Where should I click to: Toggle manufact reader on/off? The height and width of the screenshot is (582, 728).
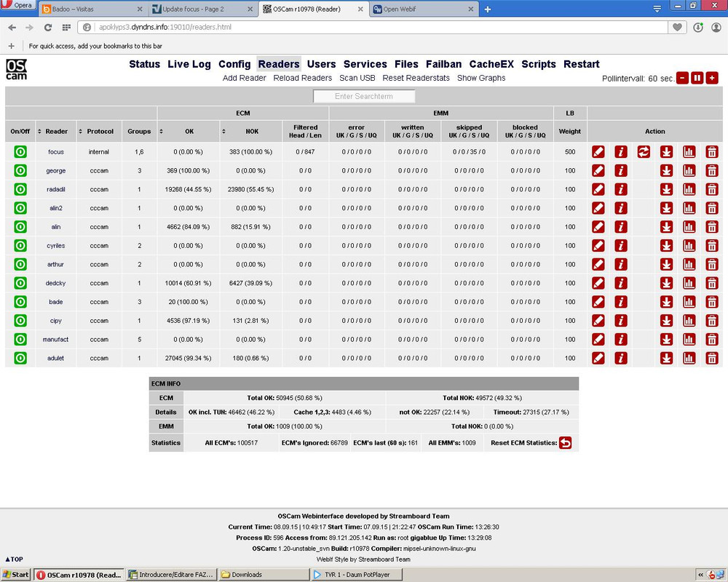[x=20, y=339]
